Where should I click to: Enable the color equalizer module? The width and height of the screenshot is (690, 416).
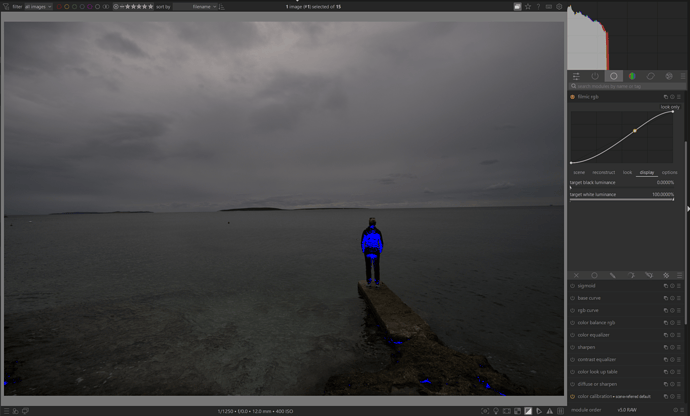(573, 335)
